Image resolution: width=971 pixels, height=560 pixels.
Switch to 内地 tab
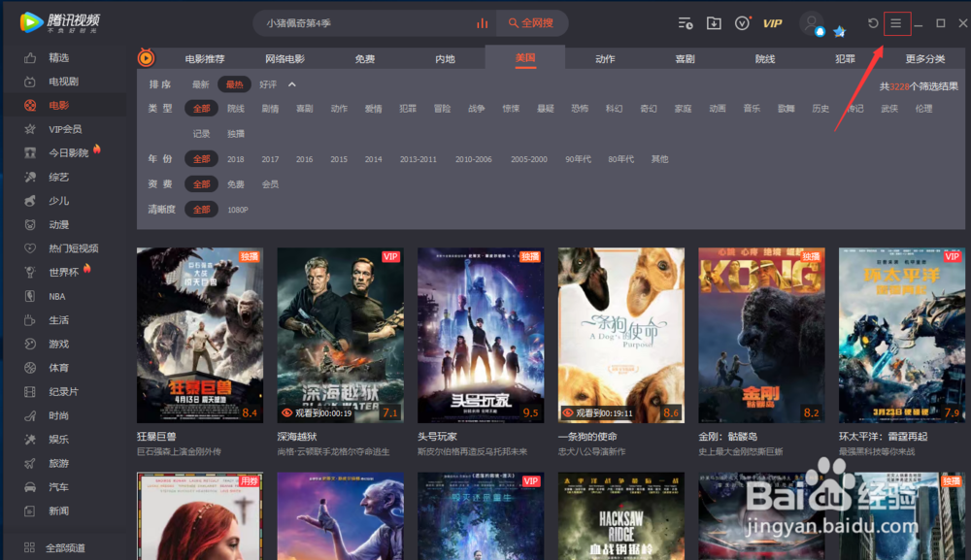(x=446, y=59)
